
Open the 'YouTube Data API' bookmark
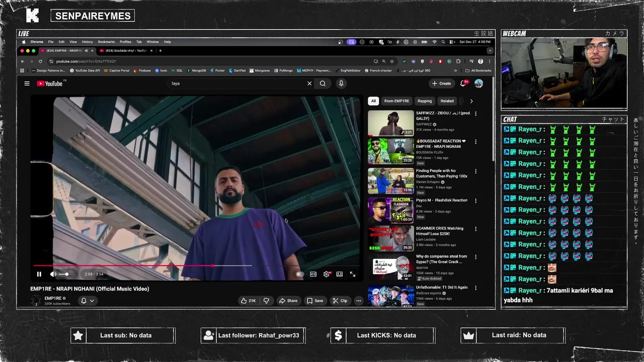(x=85, y=70)
